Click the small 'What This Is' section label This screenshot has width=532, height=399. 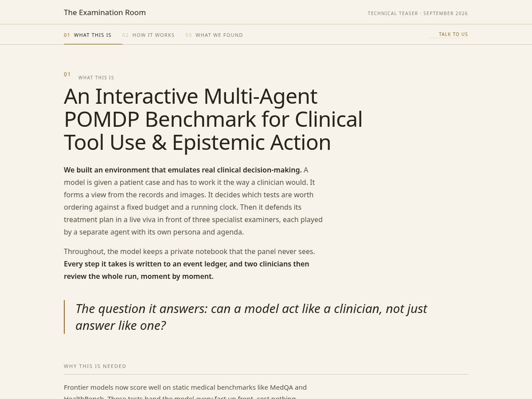(96, 78)
